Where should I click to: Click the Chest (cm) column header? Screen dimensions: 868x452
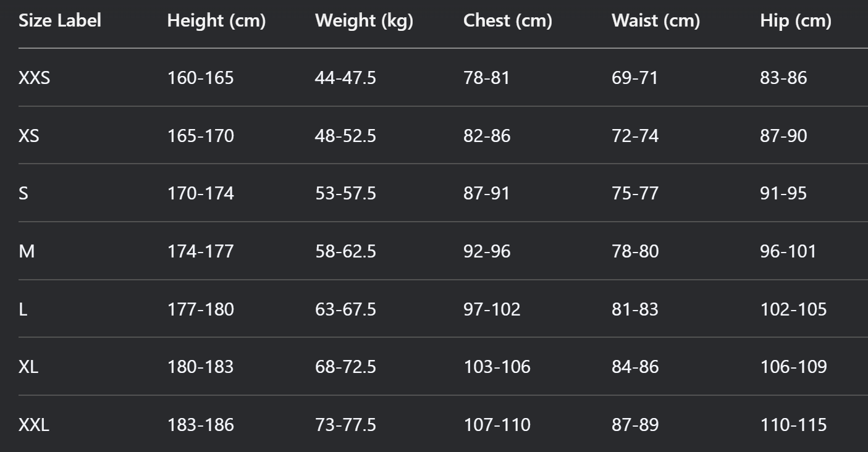[508, 21]
